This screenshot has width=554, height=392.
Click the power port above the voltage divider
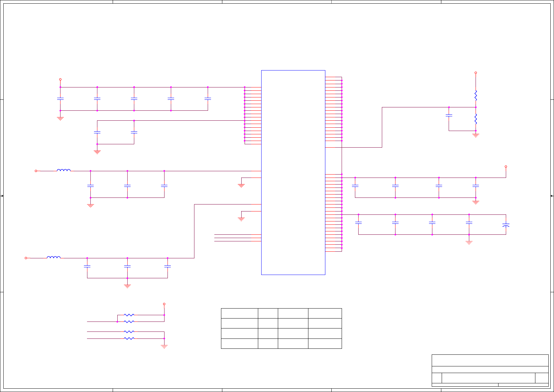(x=476, y=73)
